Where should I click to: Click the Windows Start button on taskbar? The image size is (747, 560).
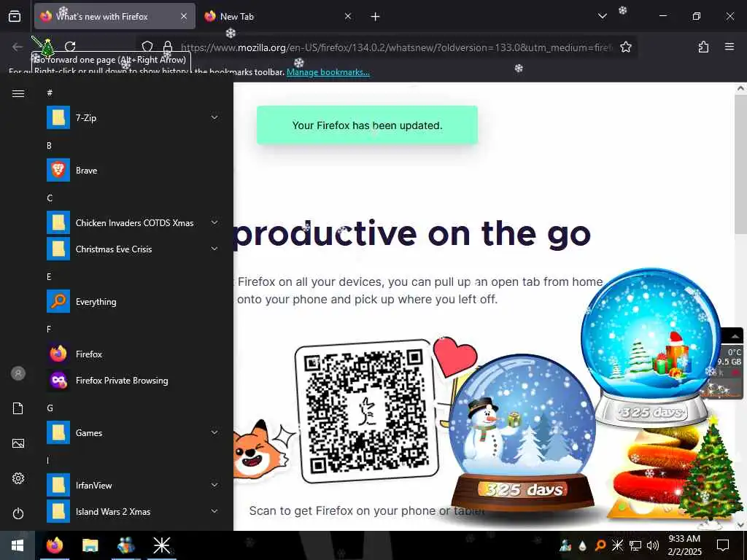[x=18, y=545]
